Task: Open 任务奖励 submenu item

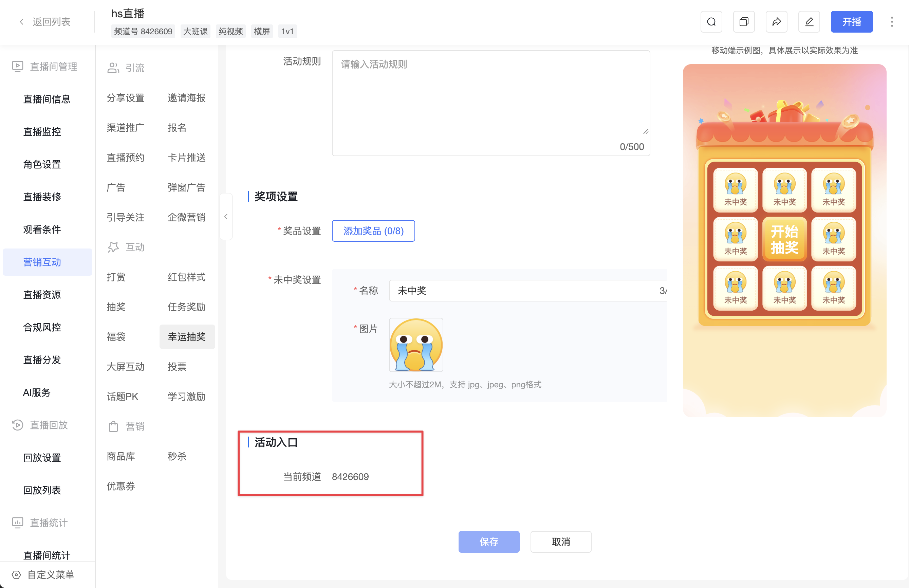Action: click(x=187, y=307)
